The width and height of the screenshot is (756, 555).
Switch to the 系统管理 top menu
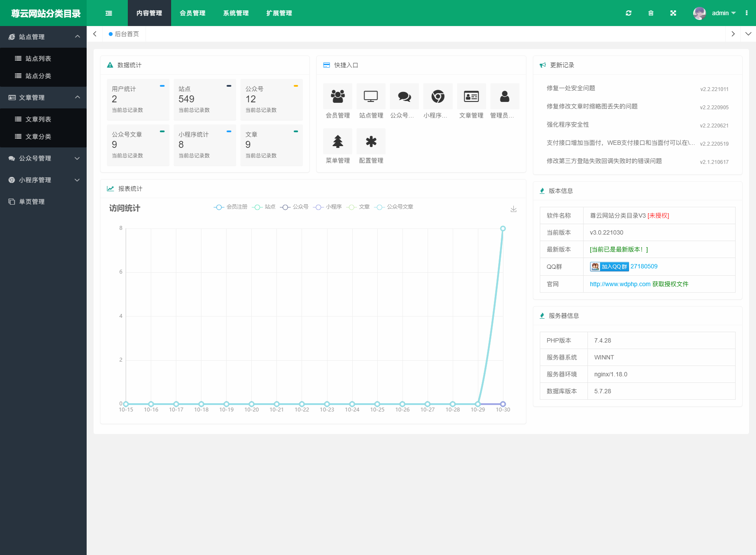[x=236, y=13]
